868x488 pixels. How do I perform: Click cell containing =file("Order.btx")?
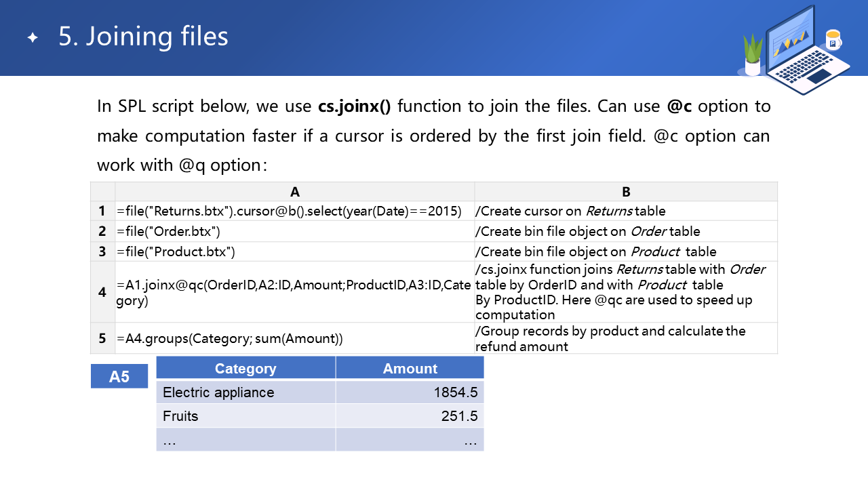pos(169,231)
